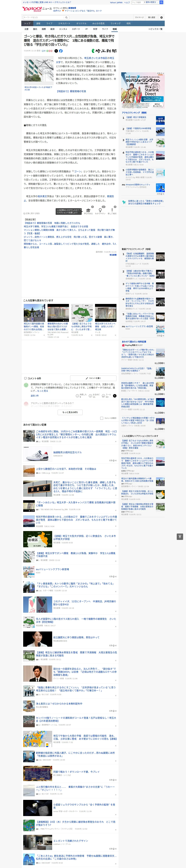Image resolution: width=186 pixels, height=868 pixels.
Task: Switch to the 地域 category tab
Action: [115, 29]
